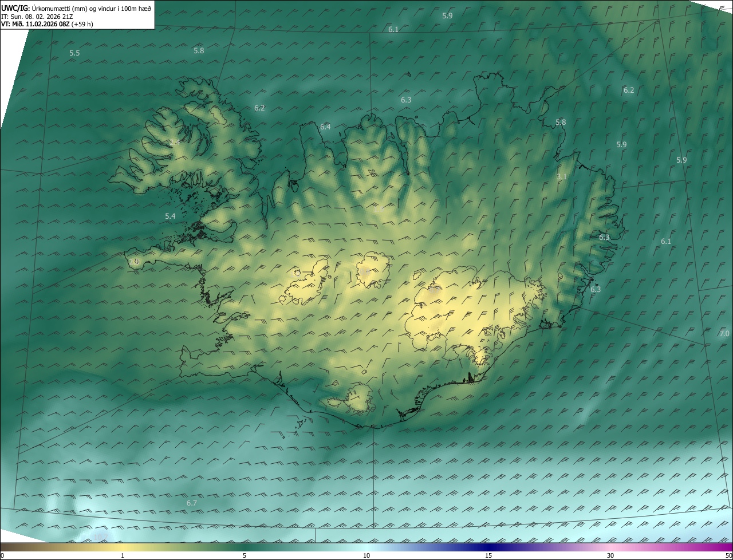Click the colorbar tick label 15
The width and height of the screenshot is (733, 560).
[488, 555]
